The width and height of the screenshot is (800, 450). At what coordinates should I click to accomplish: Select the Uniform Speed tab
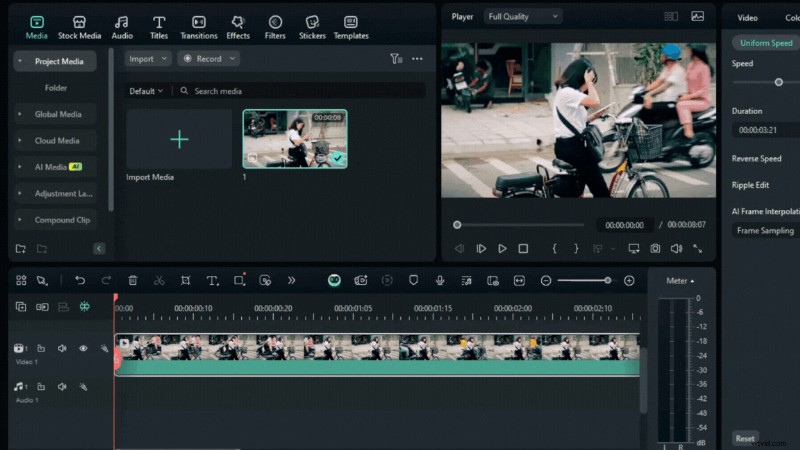pyautogui.click(x=766, y=43)
